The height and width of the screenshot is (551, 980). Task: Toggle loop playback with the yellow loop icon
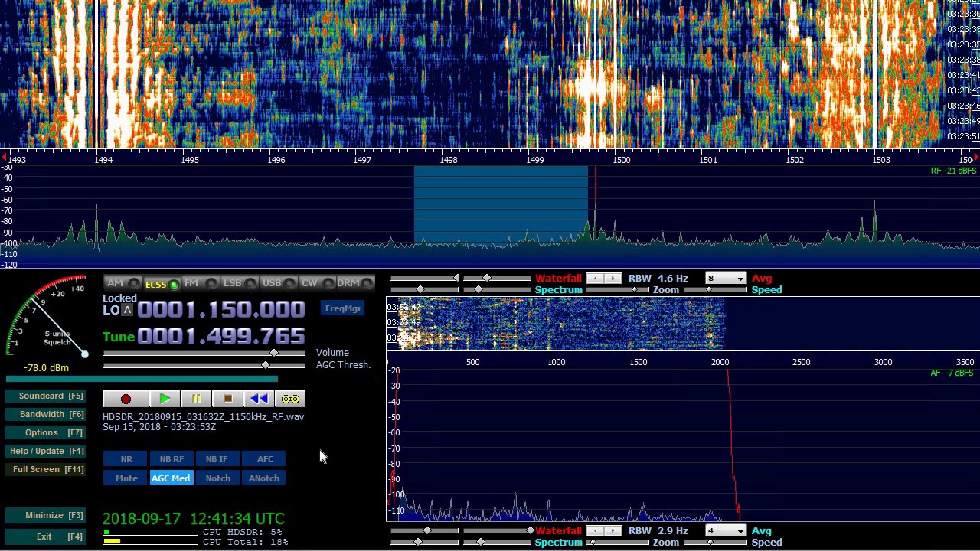[290, 399]
